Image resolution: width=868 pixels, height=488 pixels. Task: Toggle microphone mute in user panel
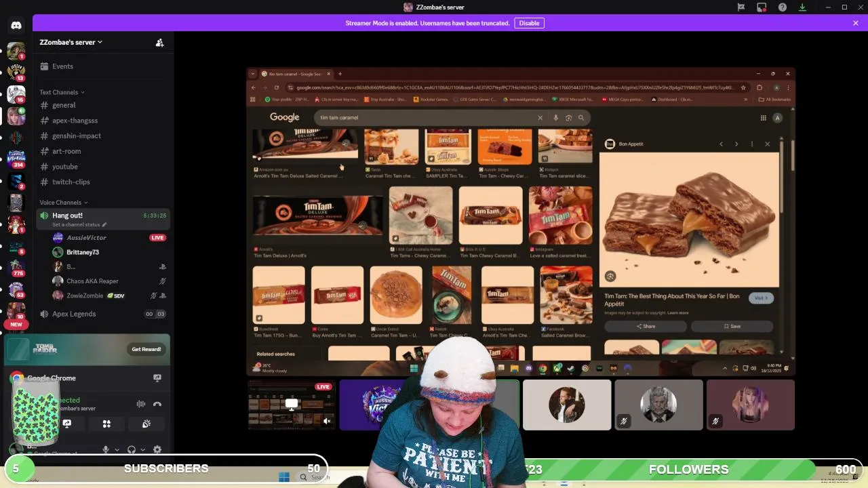[x=106, y=449]
